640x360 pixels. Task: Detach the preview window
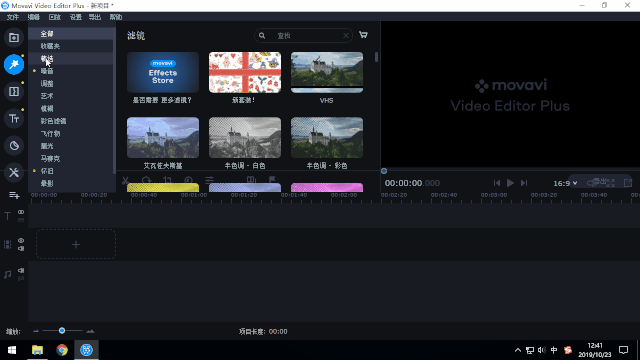coord(628,183)
